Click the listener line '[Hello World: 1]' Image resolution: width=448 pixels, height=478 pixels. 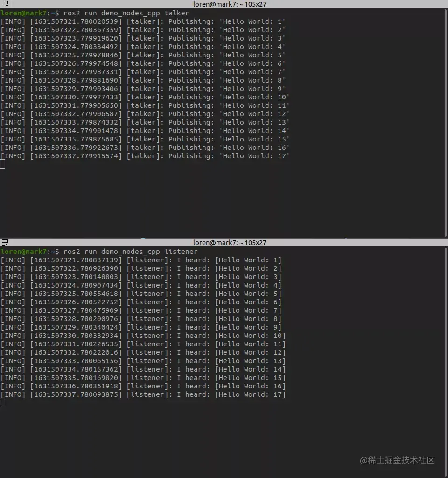click(x=141, y=260)
